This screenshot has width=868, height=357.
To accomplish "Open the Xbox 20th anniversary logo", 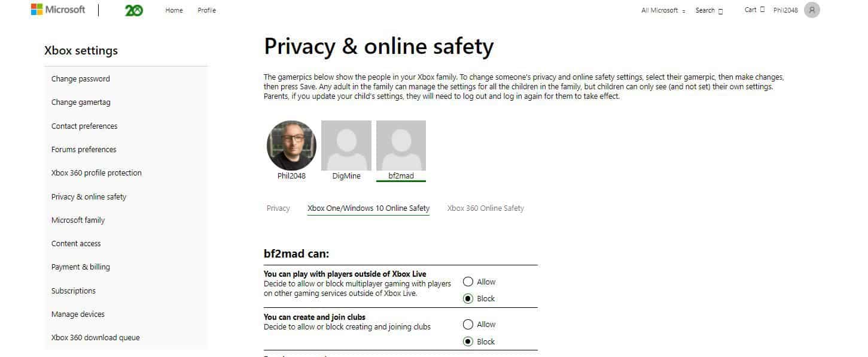I will click(x=134, y=10).
